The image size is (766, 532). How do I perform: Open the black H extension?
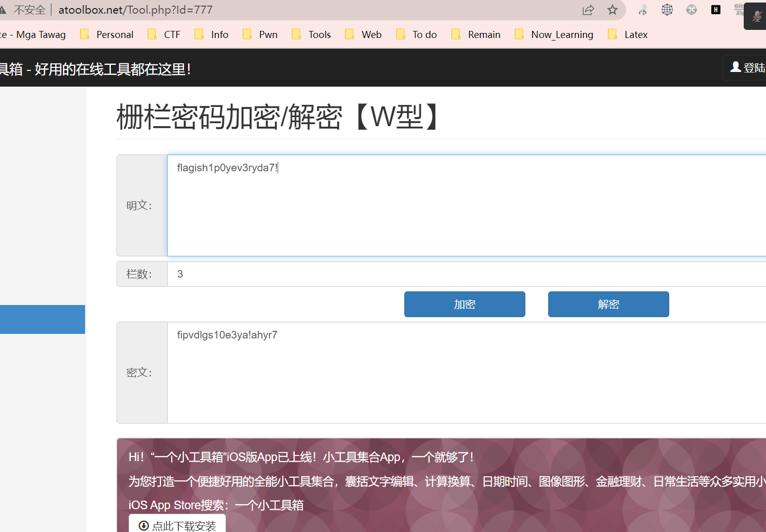click(716, 10)
